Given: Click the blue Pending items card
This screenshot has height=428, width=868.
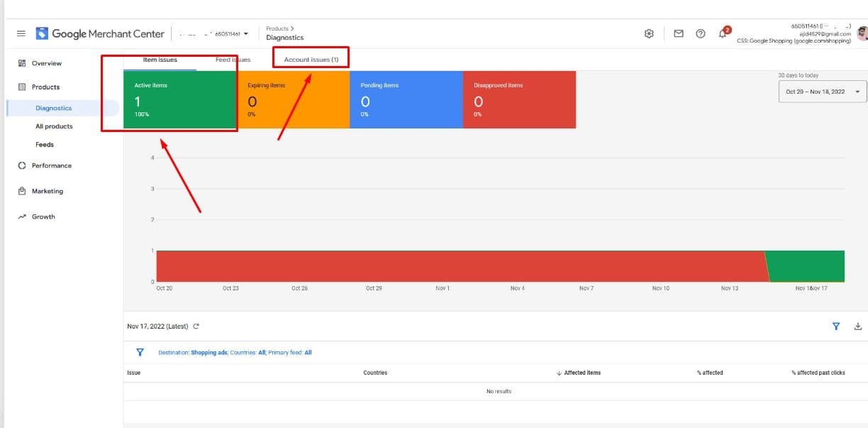Looking at the screenshot, I should [406, 99].
